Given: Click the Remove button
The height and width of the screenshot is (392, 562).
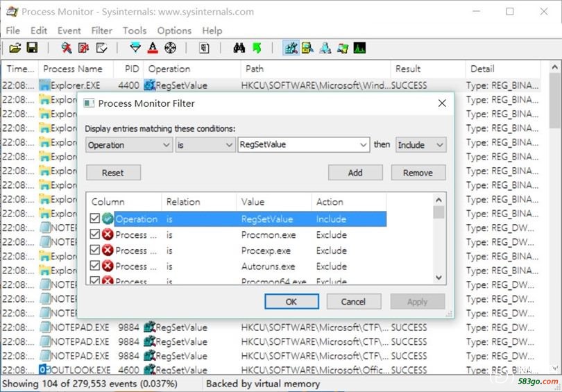Looking at the screenshot, I should [x=418, y=173].
